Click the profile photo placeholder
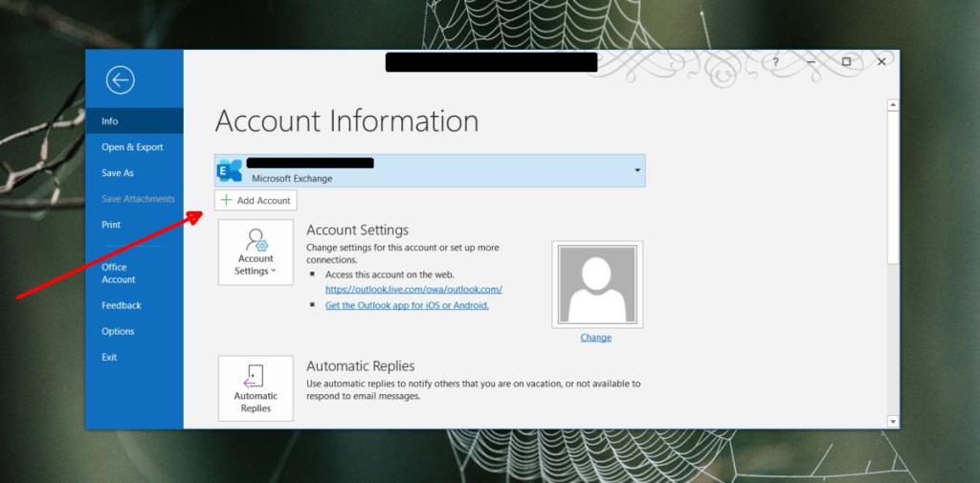 597,284
